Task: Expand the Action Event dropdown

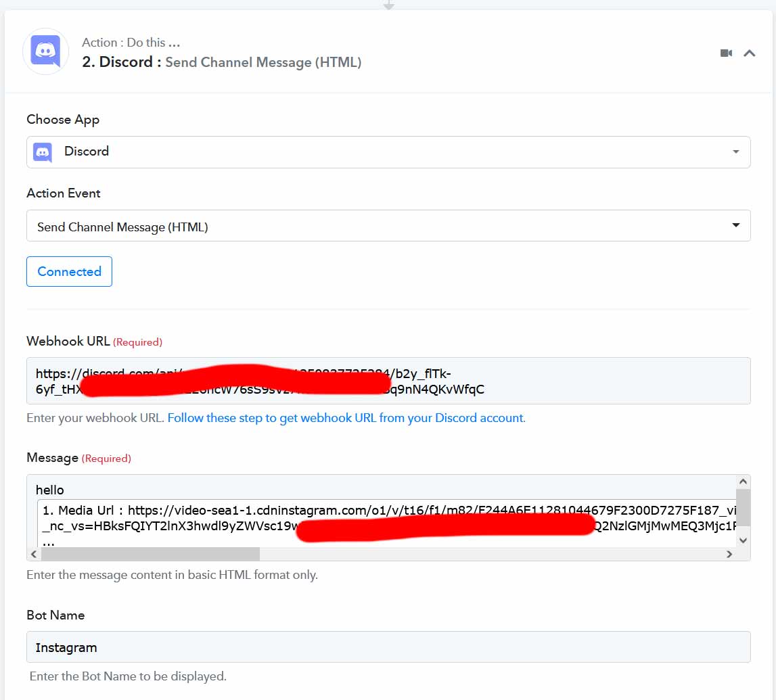Action: coord(388,226)
